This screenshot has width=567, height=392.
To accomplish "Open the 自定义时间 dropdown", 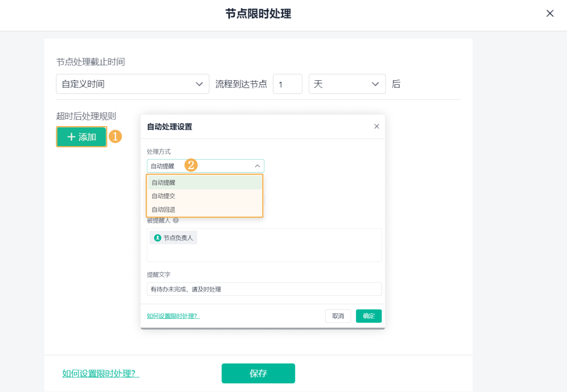I will pos(132,84).
